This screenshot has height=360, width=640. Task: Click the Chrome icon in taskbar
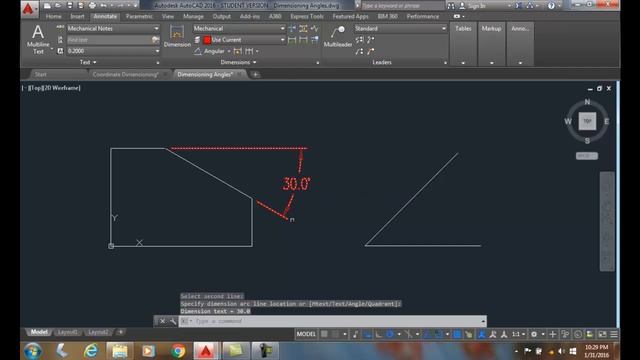pos(178,351)
